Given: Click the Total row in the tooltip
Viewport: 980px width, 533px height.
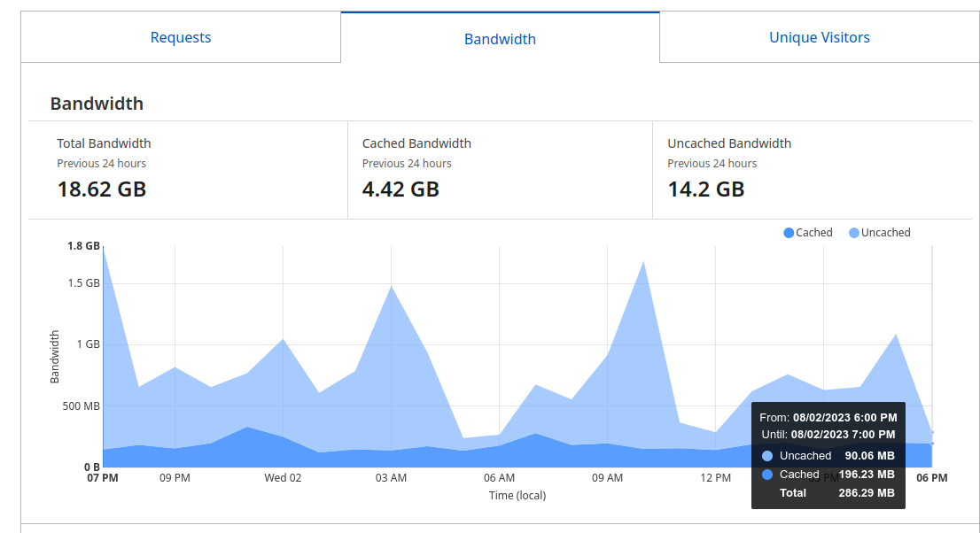Looking at the screenshot, I should 793,492.
